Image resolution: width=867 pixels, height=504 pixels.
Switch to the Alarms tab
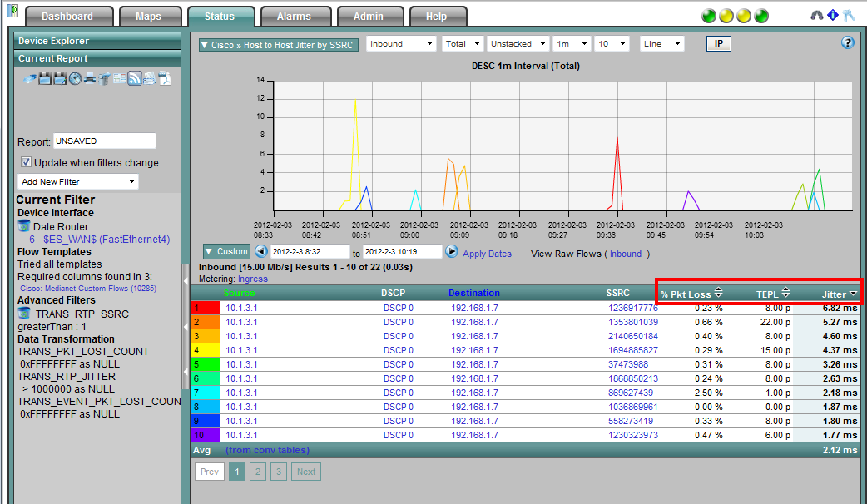tap(294, 17)
